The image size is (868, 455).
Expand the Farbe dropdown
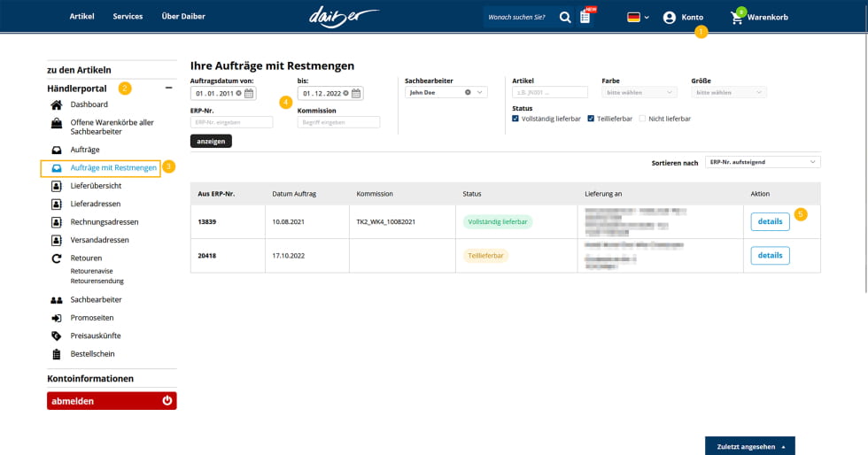[639, 92]
